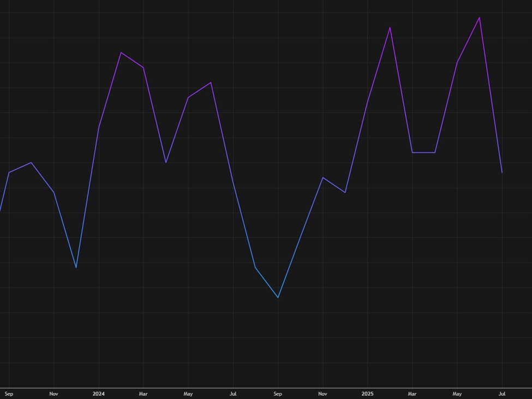Click the highest purple peak of the chart line
Screen dimensions: 532x399
pos(479,17)
